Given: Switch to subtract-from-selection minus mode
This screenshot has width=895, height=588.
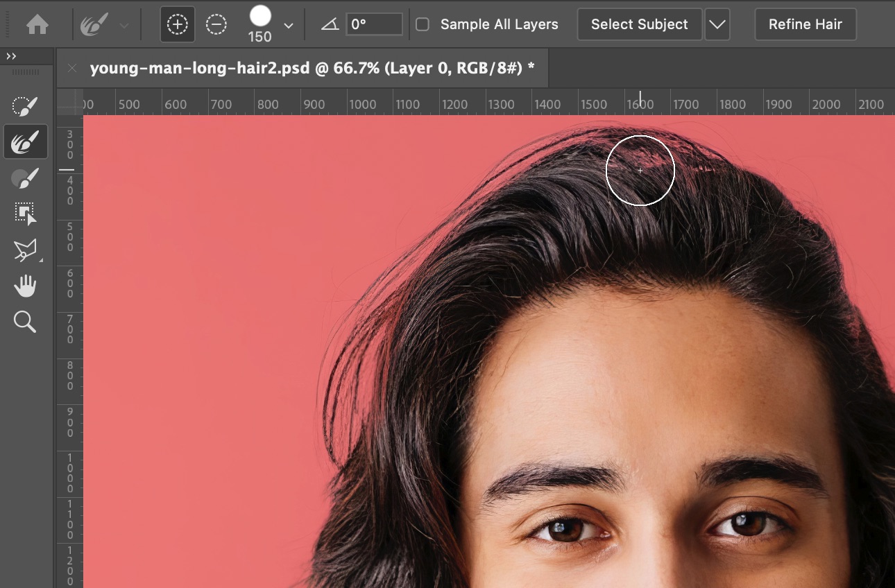Looking at the screenshot, I should tap(216, 24).
